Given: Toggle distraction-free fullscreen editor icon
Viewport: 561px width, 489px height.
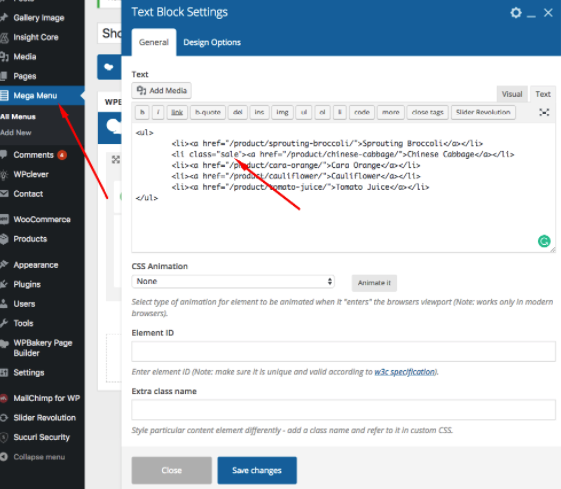Looking at the screenshot, I should (544, 112).
